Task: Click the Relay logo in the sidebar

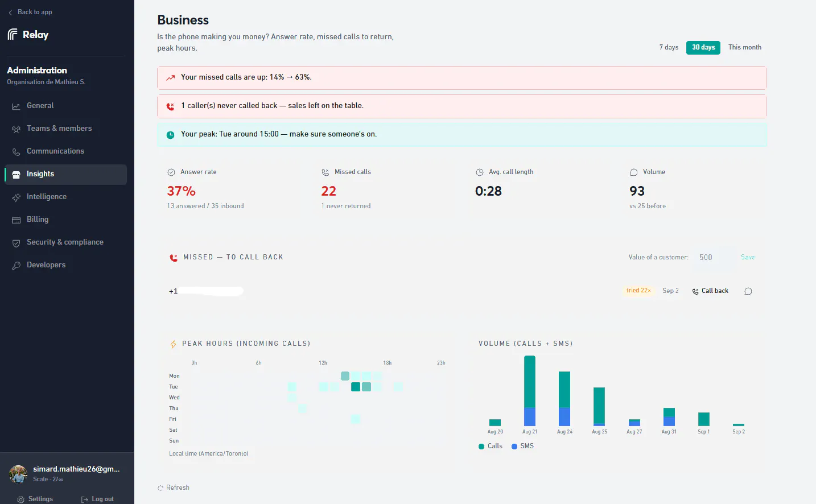Action: [28, 35]
